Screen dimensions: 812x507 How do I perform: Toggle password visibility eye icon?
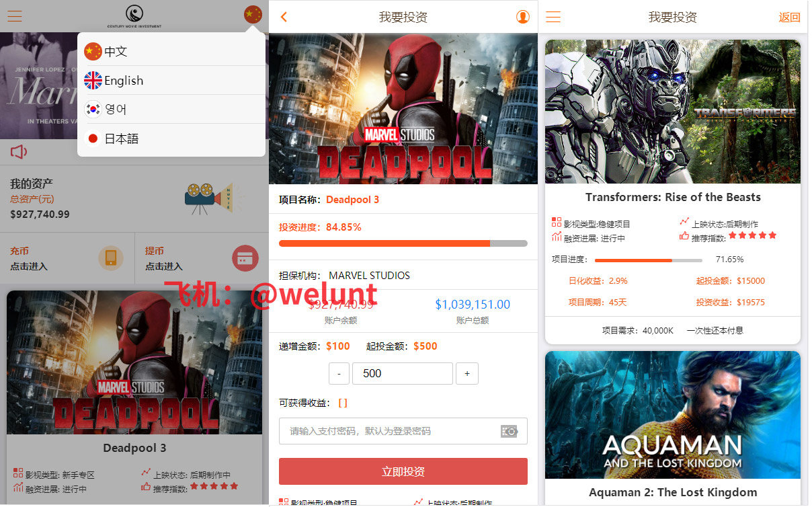510,431
